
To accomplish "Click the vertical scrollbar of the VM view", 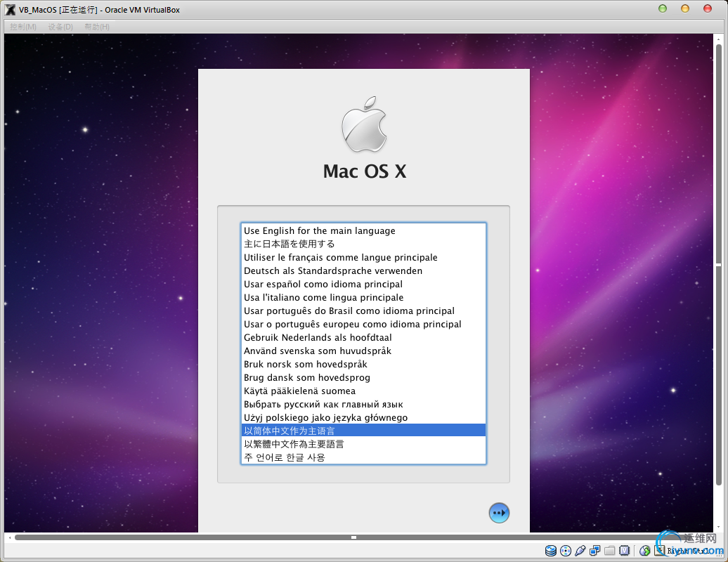I will [x=719, y=265].
